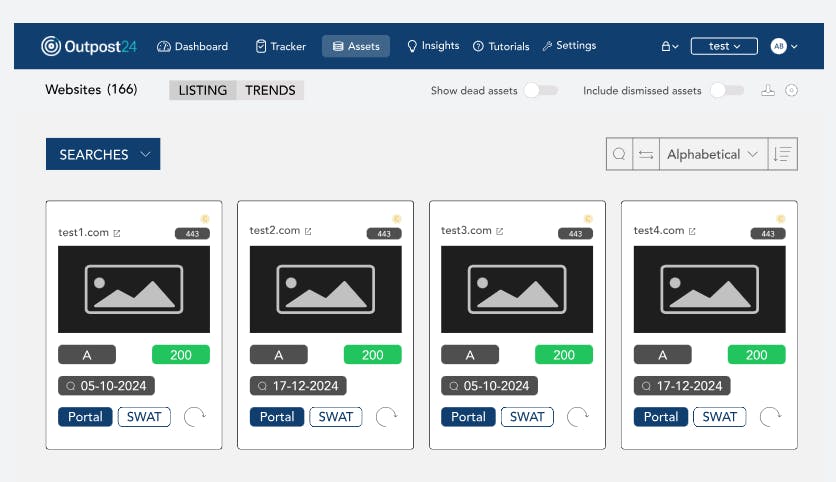Click refresh icon on test4.com card
The height and width of the screenshot is (482, 836).
point(770,417)
